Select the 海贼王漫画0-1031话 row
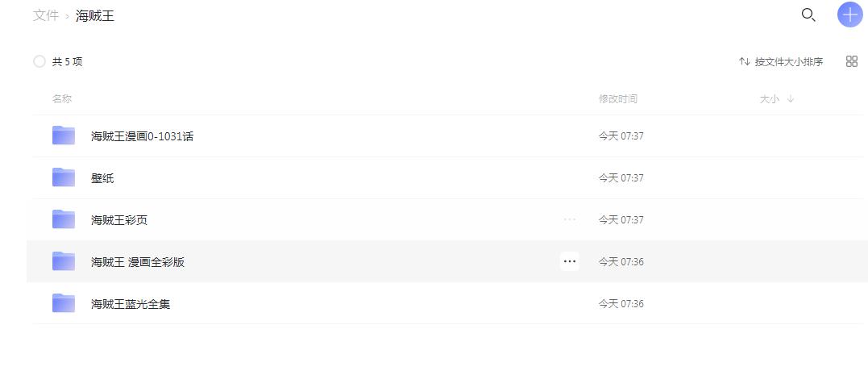Image resolution: width=868 pixels, height=375 pixels. [x=448, y=135]
